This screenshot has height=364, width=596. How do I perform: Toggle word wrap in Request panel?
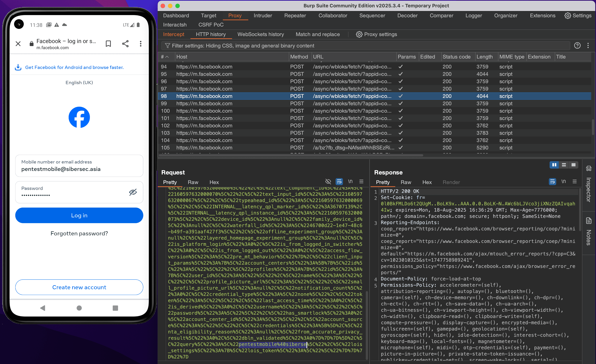[339, 181]
